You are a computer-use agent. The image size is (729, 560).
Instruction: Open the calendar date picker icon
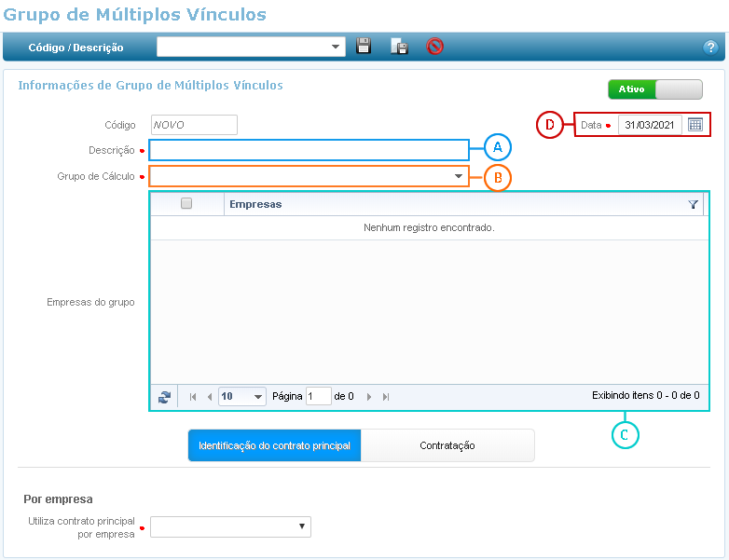tap(695, 125)
